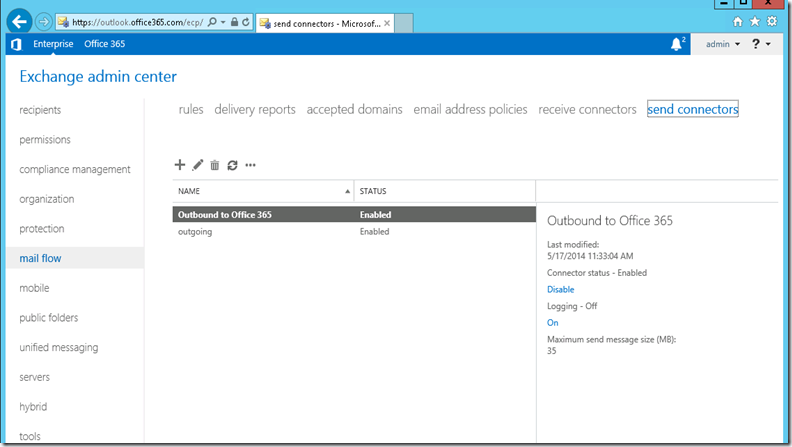Image resolution: width=792 pixels, height=447 pixels.
Task: Go to recipients in left navigation
Action: coord(40,110)
